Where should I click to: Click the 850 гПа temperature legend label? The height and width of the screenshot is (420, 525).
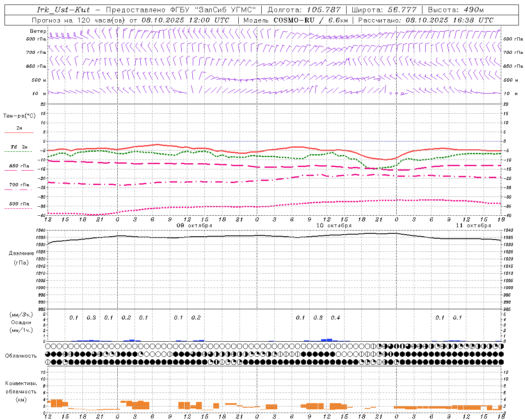coord(19,166)
